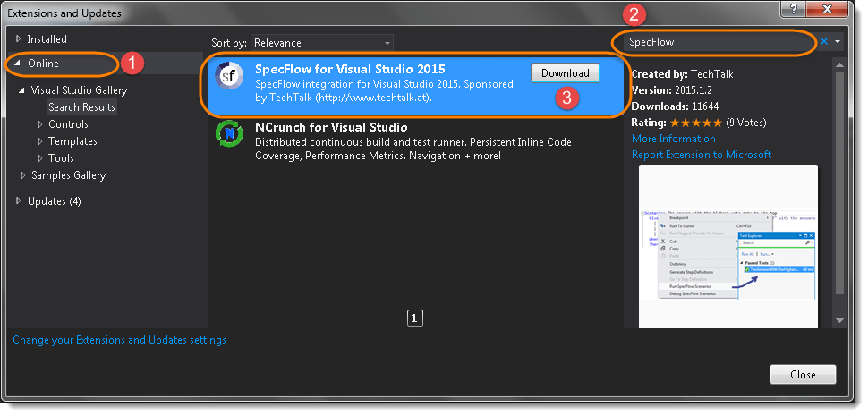Image resolution: width=868 pixels, height=416 pixels.
Task: Select the SpecFlow for Visual Studio 2015 title
Action: 350,70
